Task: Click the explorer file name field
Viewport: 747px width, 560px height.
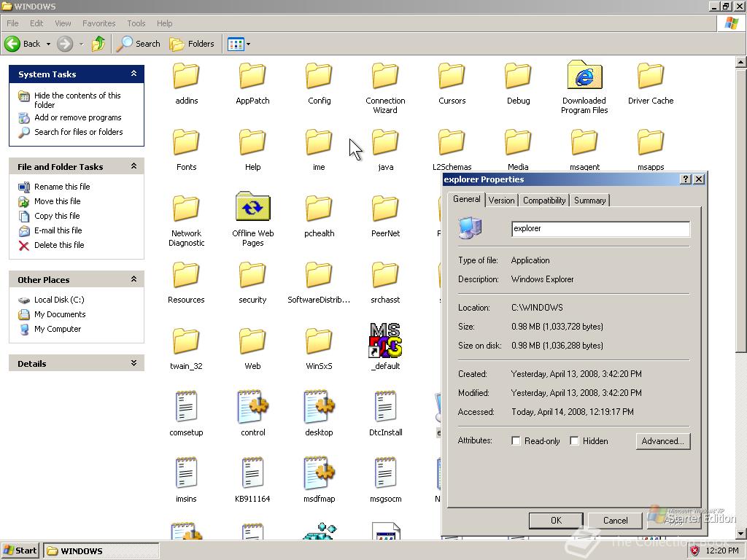Action: (x=600, y=228)
